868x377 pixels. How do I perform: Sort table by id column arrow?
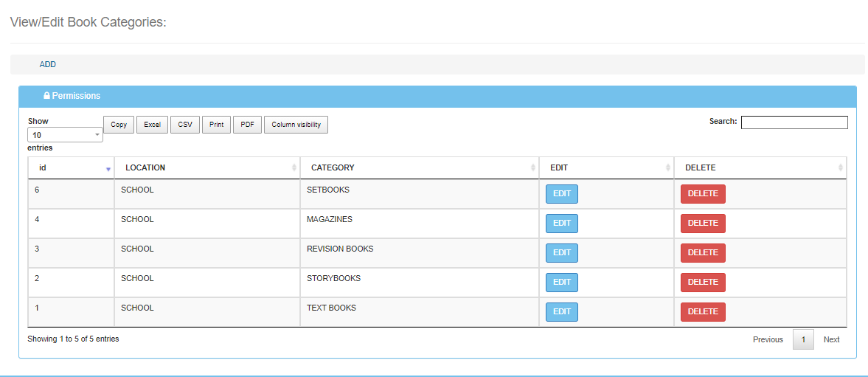pos(108,169)
